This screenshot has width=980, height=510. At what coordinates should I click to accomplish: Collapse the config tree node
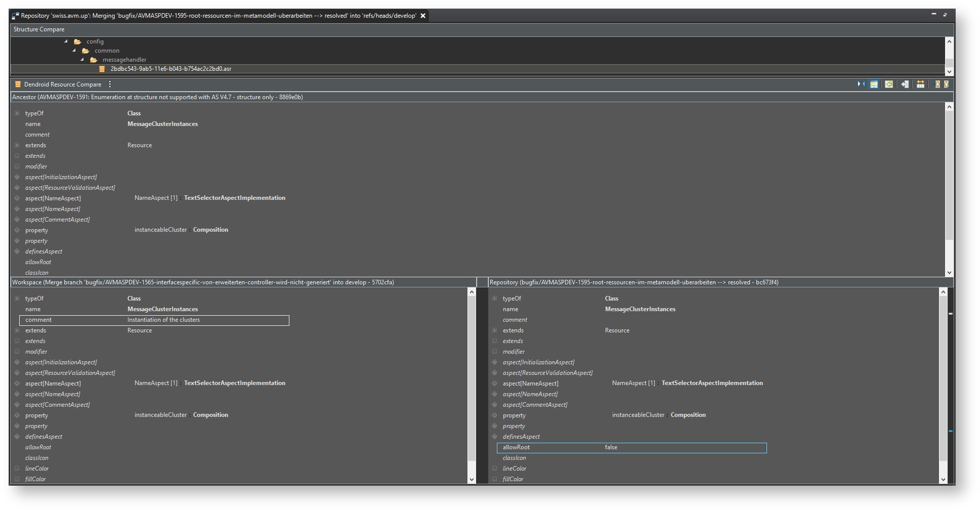click(66, 41)
